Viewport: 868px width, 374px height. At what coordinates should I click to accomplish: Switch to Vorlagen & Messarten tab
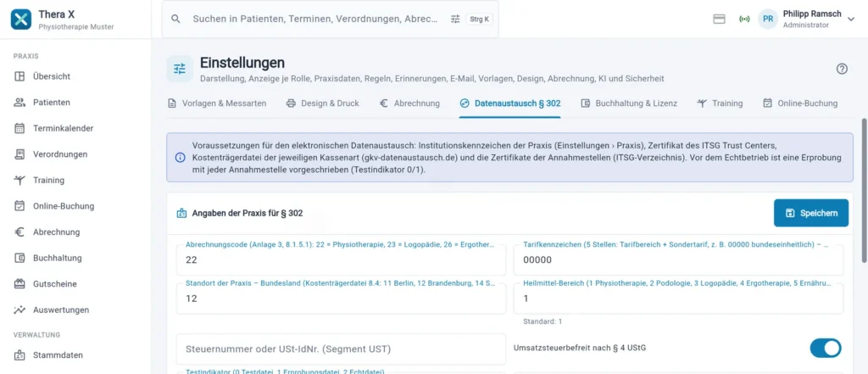(x=217, y=103)
